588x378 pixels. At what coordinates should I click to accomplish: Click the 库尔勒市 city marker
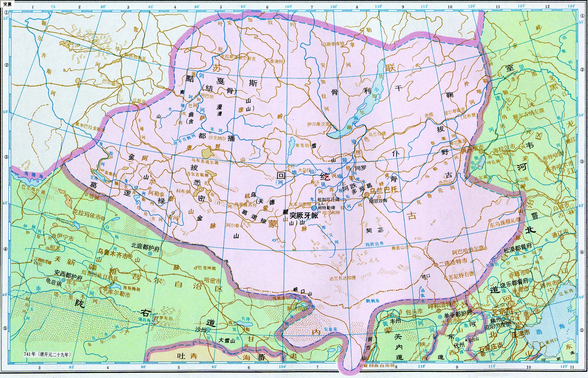click(105, 289)
